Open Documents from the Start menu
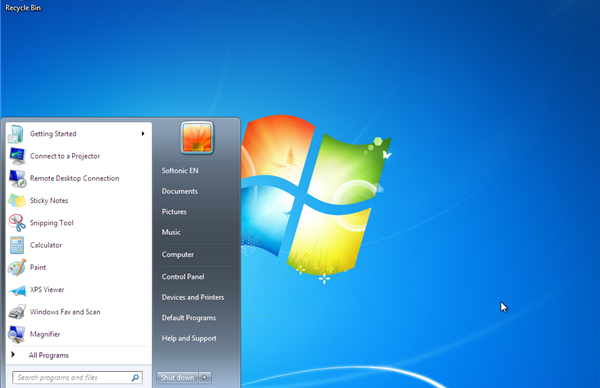The image size is (600, 388). coord(179,191)
